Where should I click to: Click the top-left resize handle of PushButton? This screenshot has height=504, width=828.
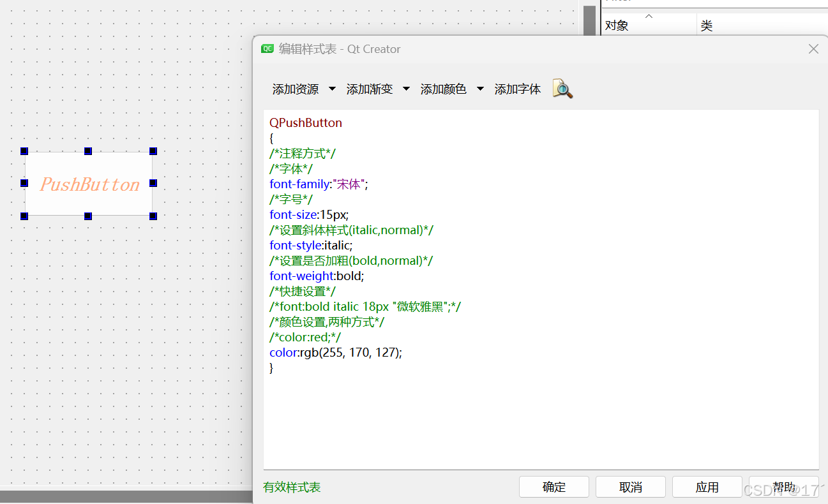pyautogui.click(x=24, y=151)
